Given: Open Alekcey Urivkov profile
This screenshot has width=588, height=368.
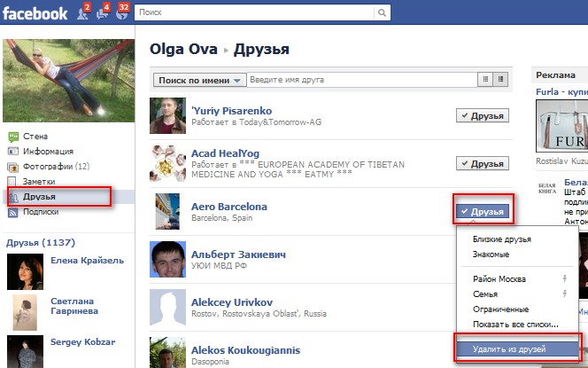Looking at the screenshot, I should click(232, 302).
